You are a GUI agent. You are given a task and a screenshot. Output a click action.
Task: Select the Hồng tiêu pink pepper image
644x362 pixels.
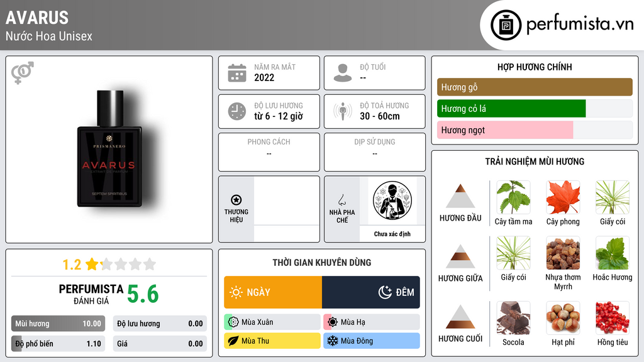613,318
